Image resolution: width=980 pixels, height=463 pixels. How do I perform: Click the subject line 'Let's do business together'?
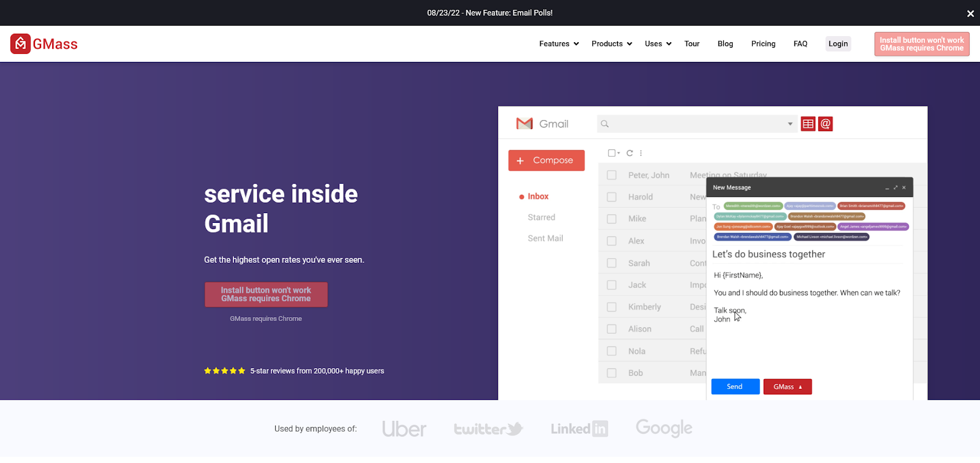click(x=769, y=254)
